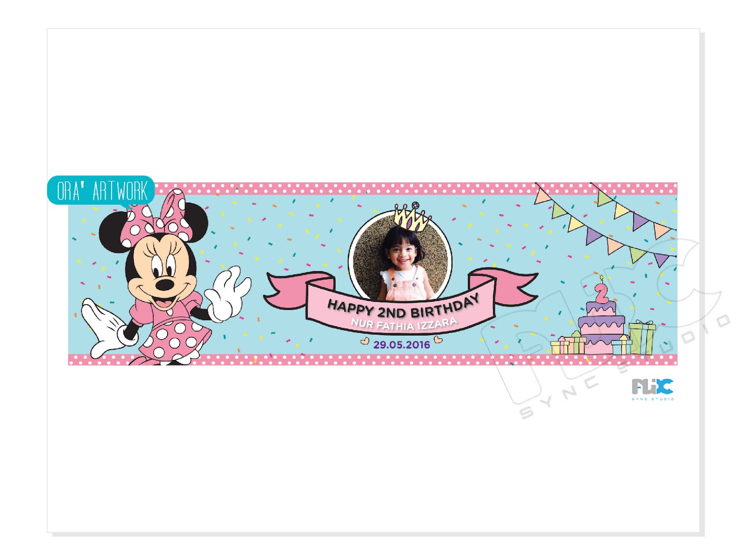The image size is (747, 560).
Task: Click the date 29.05.2016
Action: (x=402, y=345)
